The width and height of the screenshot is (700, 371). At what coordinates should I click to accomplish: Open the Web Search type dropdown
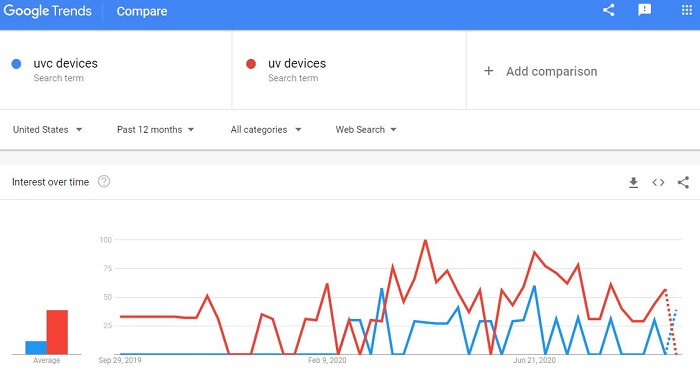click(x=366, y=129)
